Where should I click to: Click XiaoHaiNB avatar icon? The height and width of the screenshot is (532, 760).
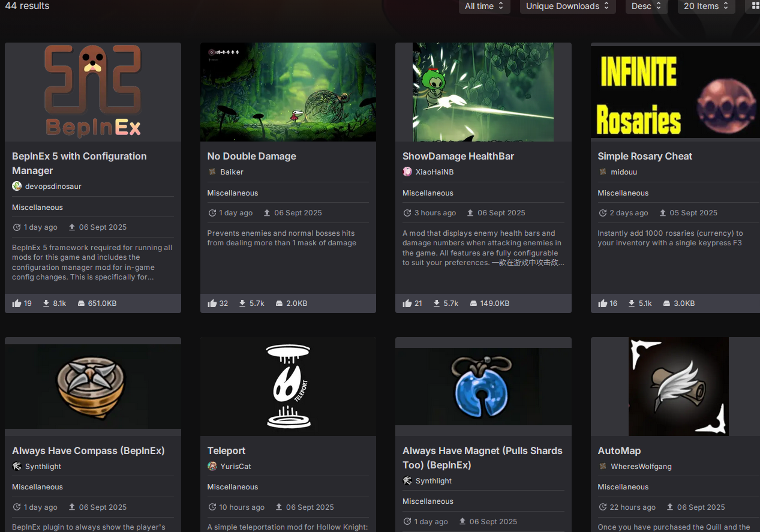pyautogui.click(x=407, y=172)
